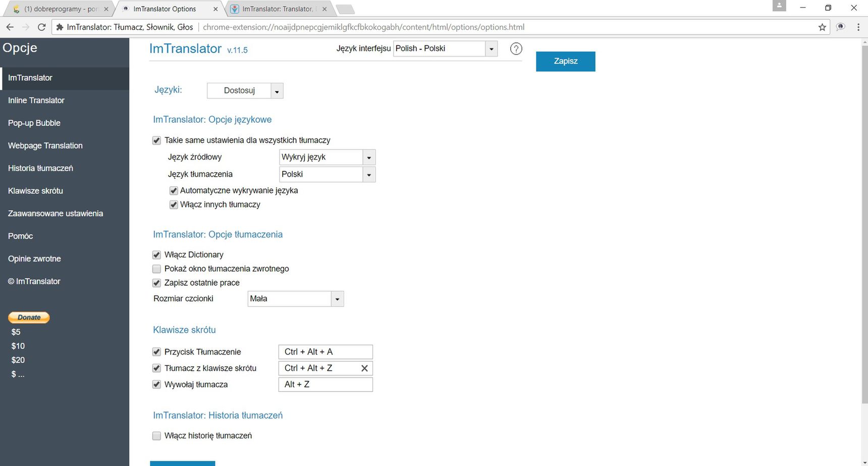This screenshot has width=868, height=466.
Task: Choose the custom donation amount $ ...
Action: 18,375
